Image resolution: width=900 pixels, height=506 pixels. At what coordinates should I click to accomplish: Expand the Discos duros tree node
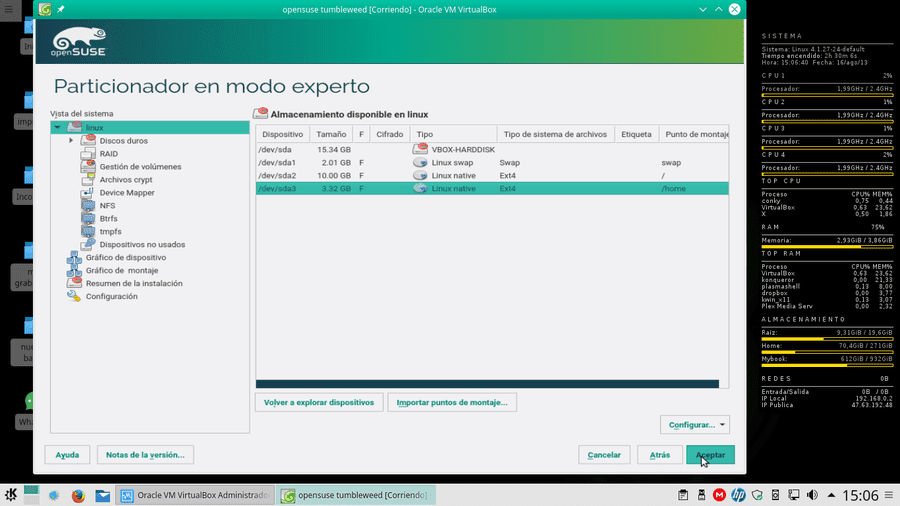[71, 141]
